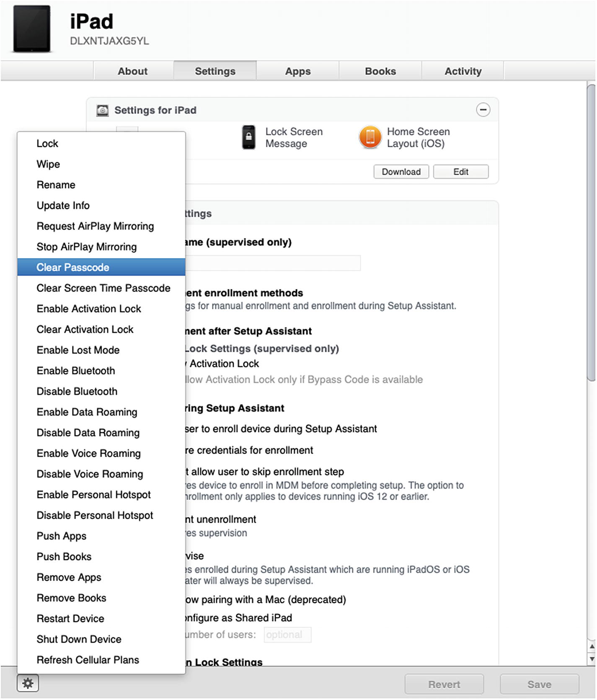The height and width of the screenshot is (700, 597).
Task: Select Clear Activation Lock
Action: tap(101, 329)
